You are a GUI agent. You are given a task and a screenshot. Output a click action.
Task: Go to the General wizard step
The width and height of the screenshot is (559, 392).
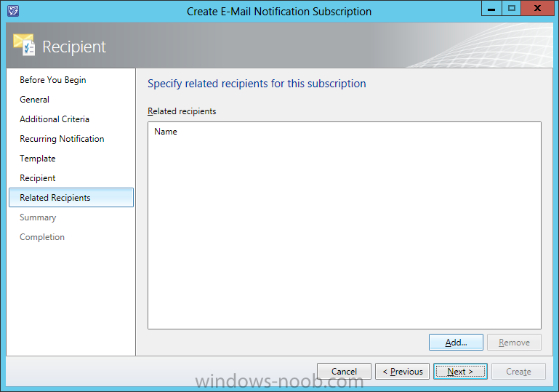35,100
